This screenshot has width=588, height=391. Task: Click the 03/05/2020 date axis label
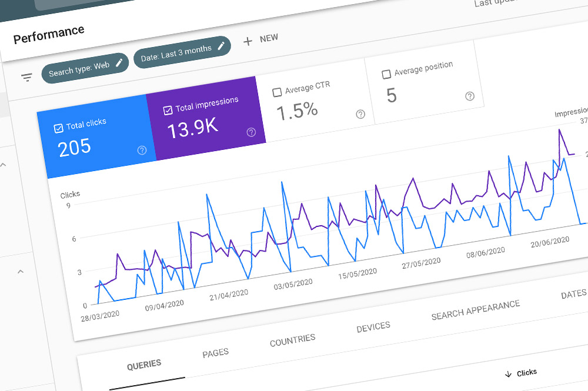[x=293, y=284]
